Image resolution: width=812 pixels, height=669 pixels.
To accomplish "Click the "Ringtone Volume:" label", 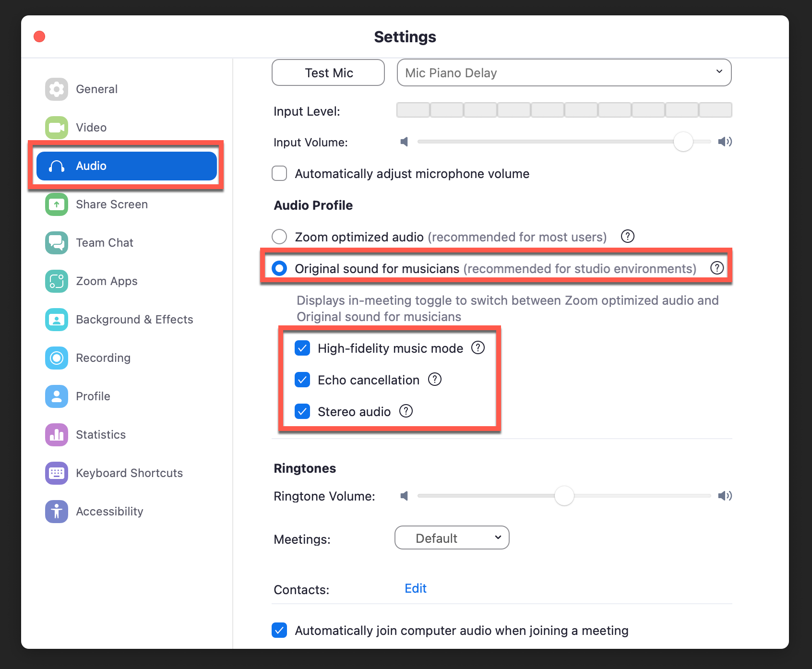I will coord(324,496).
